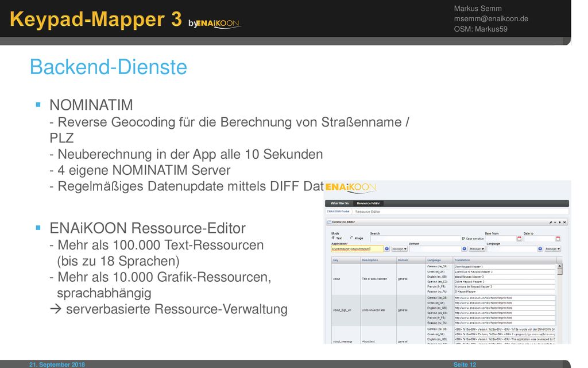
Task: Click the blue round button beside Application field
Action: pyautogui.click(x=387, y=248)
